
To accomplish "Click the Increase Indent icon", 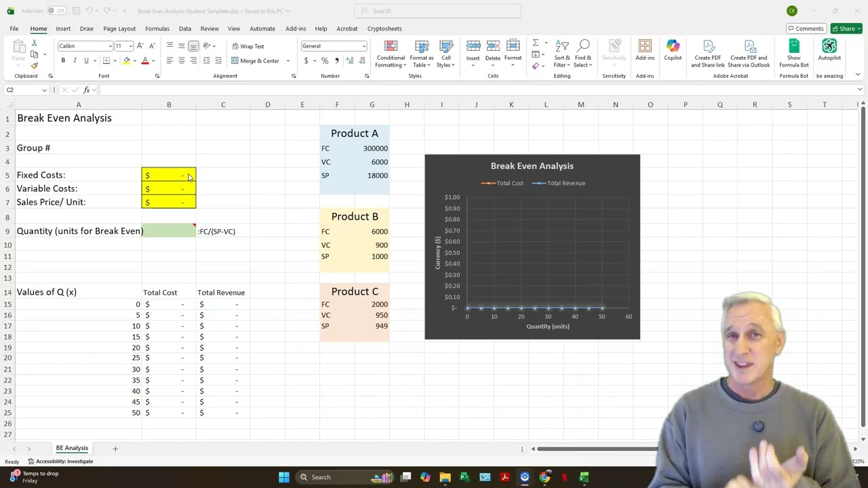I will (218, 60).
